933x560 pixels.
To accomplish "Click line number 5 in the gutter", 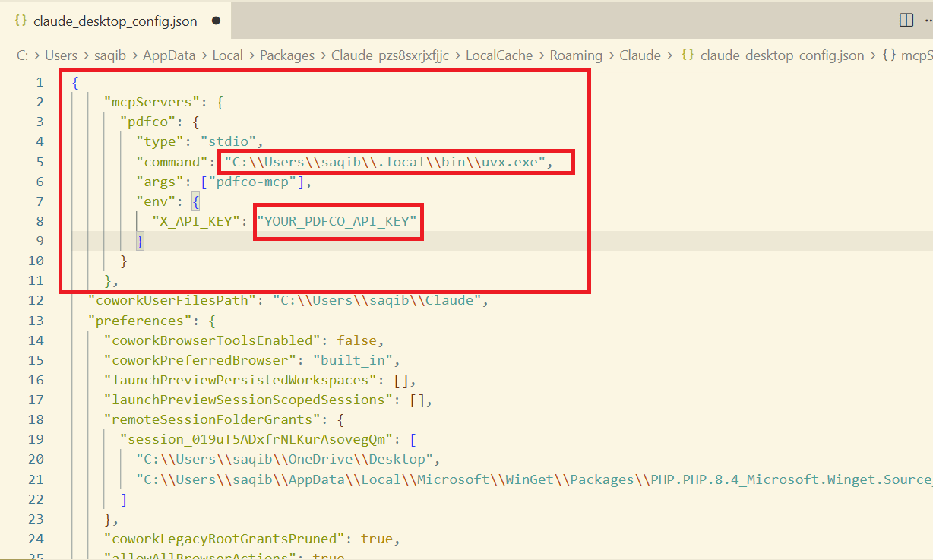I will [40, 161].
